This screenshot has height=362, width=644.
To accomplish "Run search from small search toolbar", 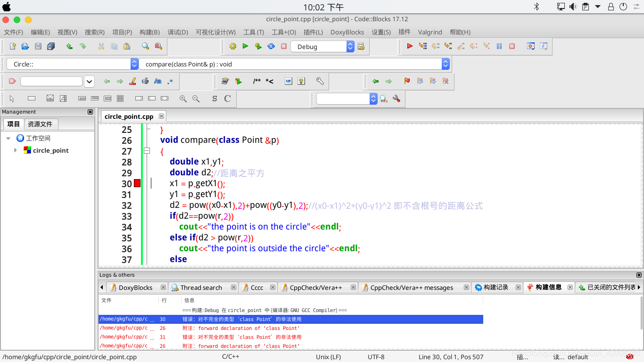I will click(x=383, y=99).
